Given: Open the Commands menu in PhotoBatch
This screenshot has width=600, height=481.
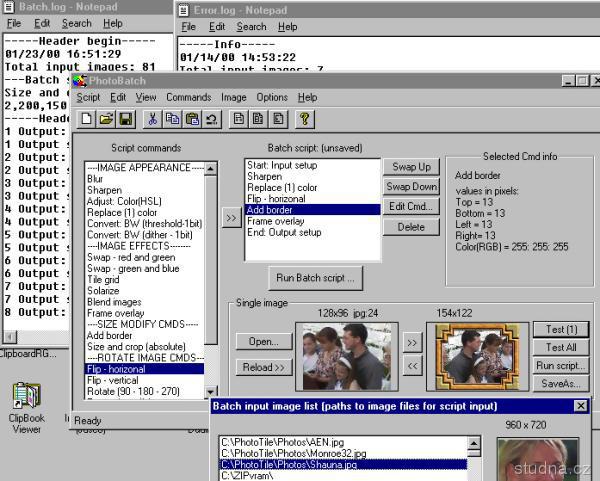Looking at the screenshot, I should click(188, 97).
